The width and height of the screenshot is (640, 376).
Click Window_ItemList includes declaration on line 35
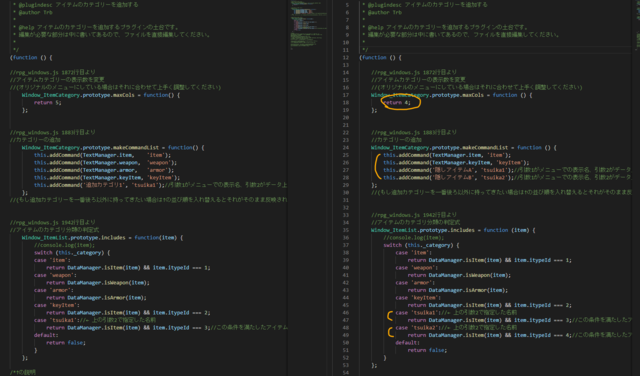click(453, 230)
